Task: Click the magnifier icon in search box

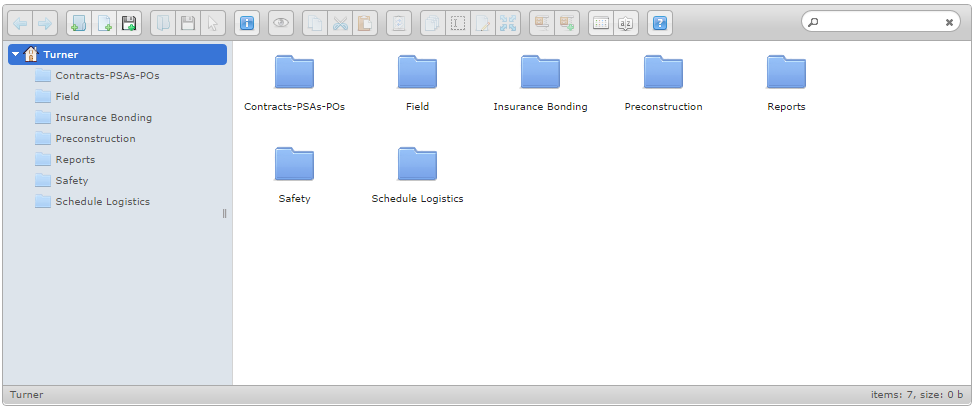Action: click(813, 22)
